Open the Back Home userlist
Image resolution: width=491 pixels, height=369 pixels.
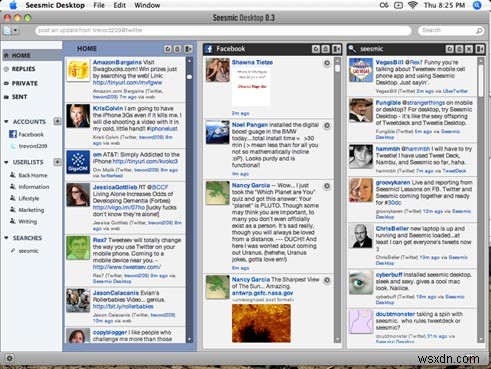(x=29, y=175)
